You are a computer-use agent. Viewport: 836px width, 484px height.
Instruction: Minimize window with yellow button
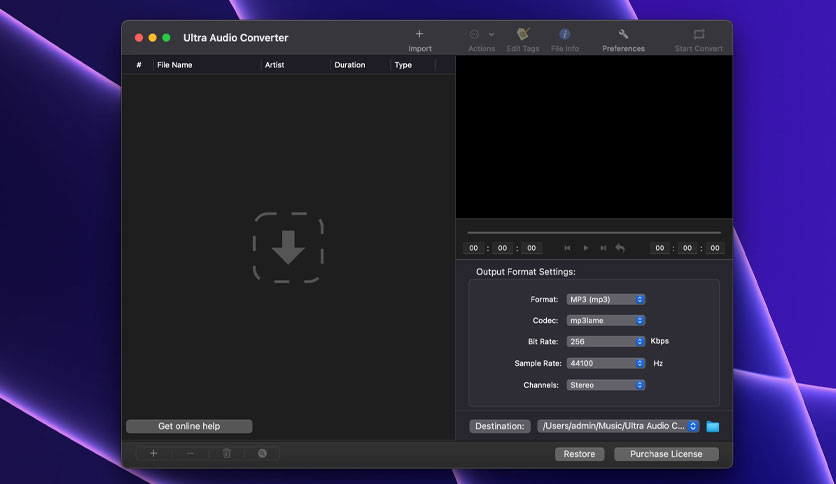click(152, 38)
